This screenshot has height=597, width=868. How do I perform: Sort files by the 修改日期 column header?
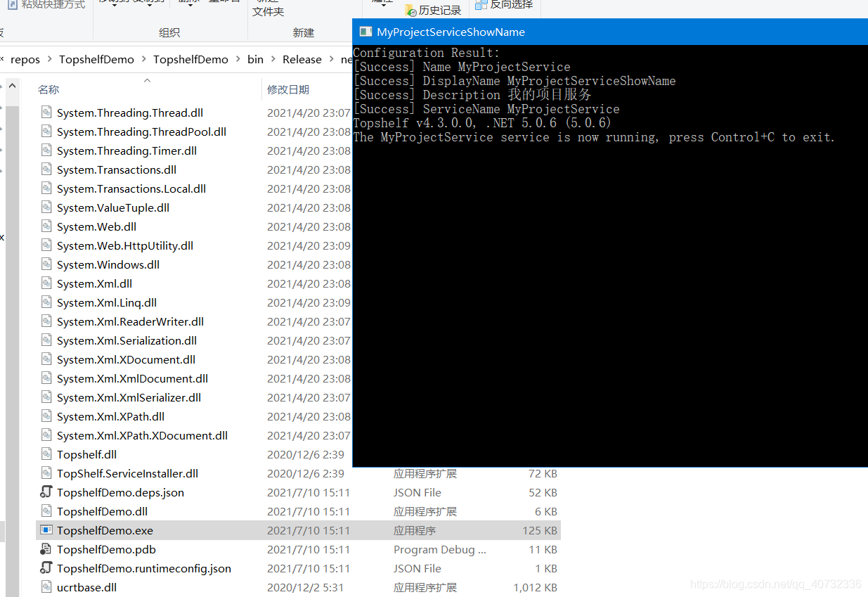(x=287, y=89)
